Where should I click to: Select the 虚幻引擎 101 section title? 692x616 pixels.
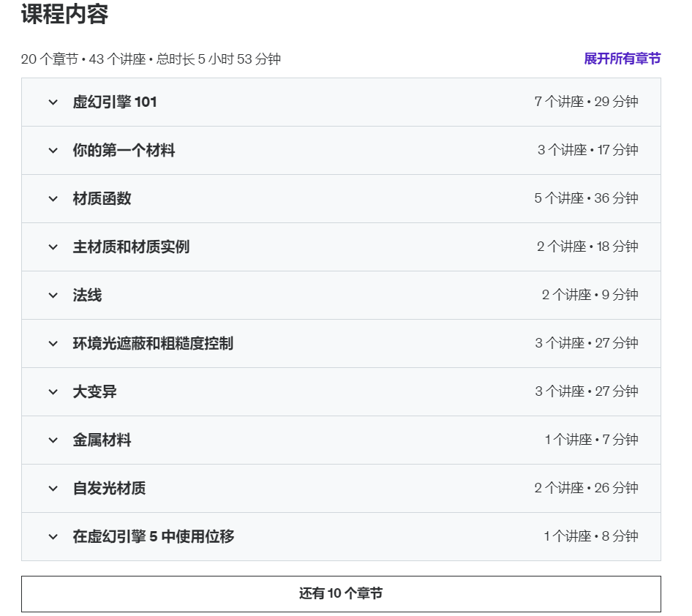click(x=115, y=102)
